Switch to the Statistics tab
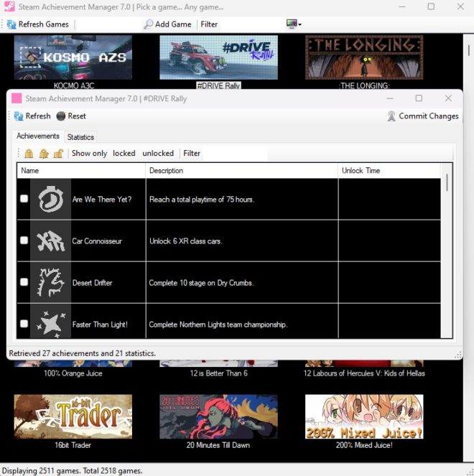Screen dimensions: 474x476 point(80,137)
